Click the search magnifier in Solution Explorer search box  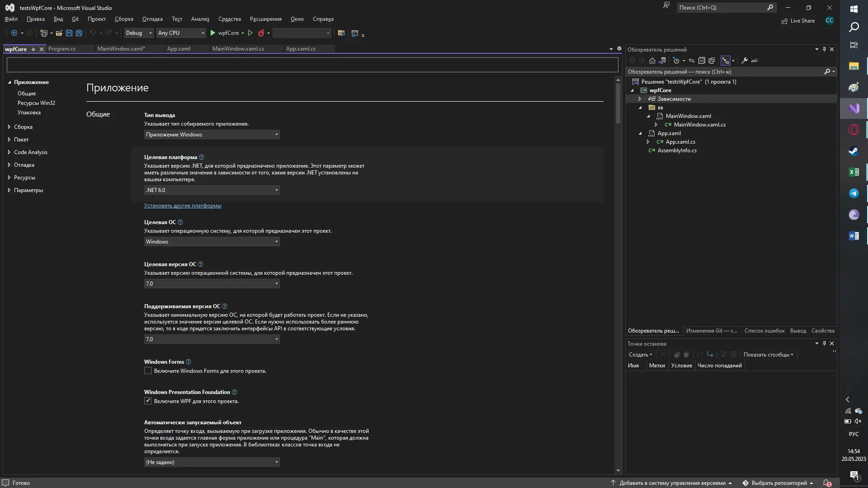tap(827, 72)
